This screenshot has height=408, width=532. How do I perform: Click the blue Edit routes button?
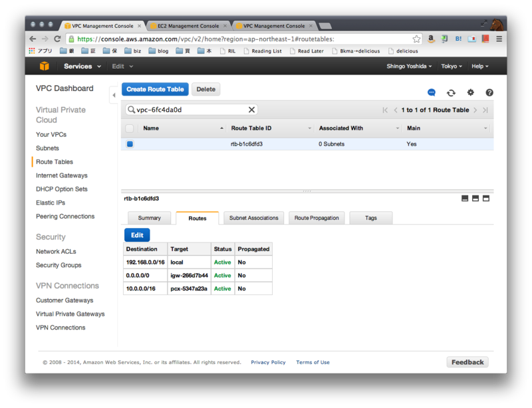[137, 235]
